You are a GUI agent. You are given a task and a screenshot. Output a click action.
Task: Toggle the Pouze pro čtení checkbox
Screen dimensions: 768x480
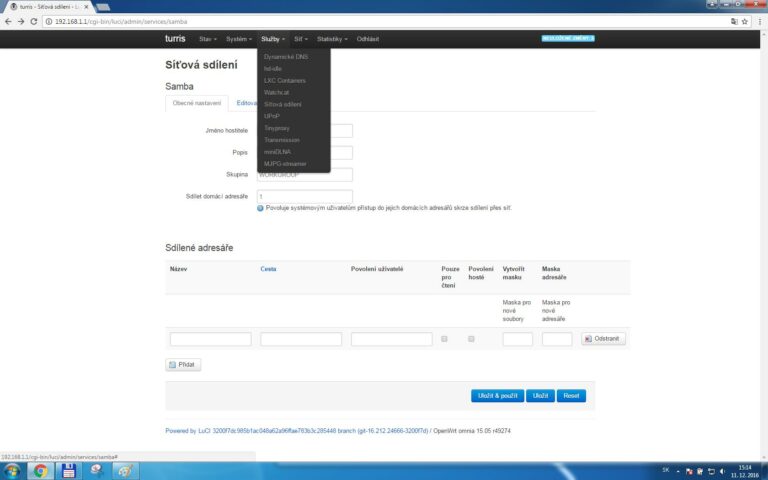pos(444,338)
